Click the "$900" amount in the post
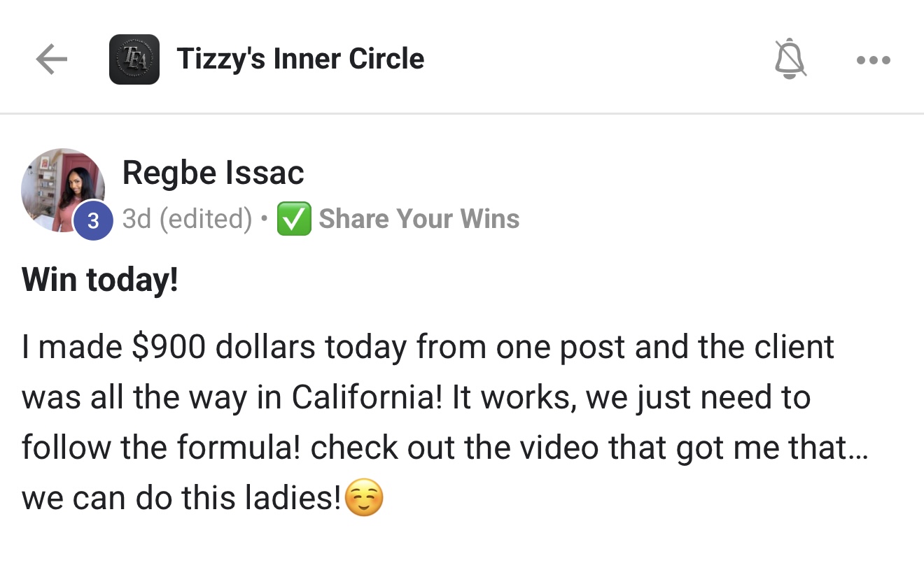 [x=169, y=347]
